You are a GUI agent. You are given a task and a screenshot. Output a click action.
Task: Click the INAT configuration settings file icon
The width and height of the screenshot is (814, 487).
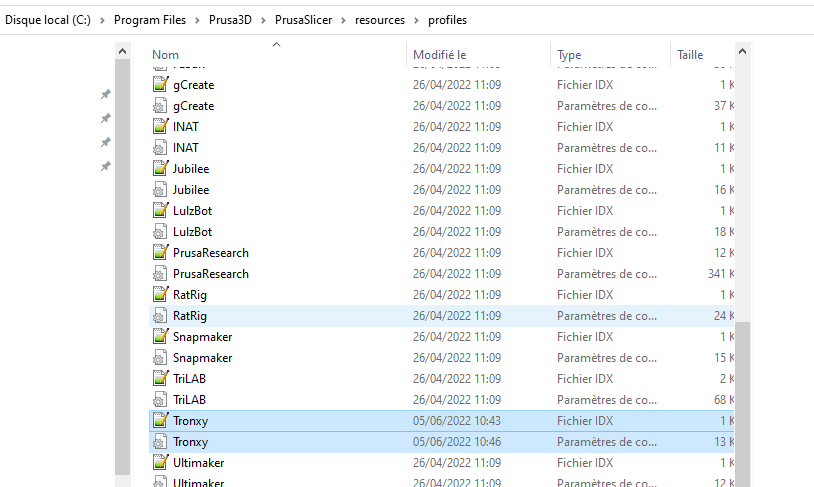[160, 147]
